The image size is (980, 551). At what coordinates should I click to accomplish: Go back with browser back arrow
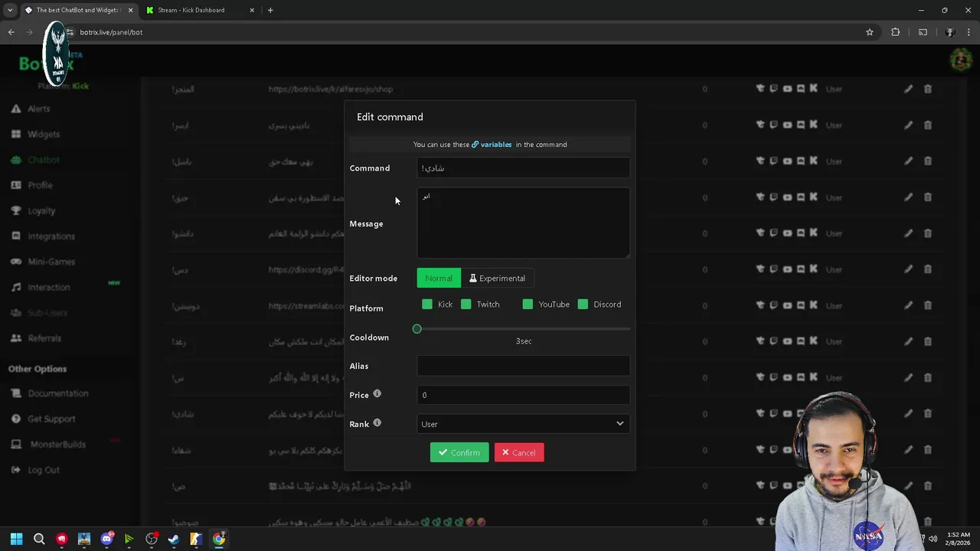[11, 32]
